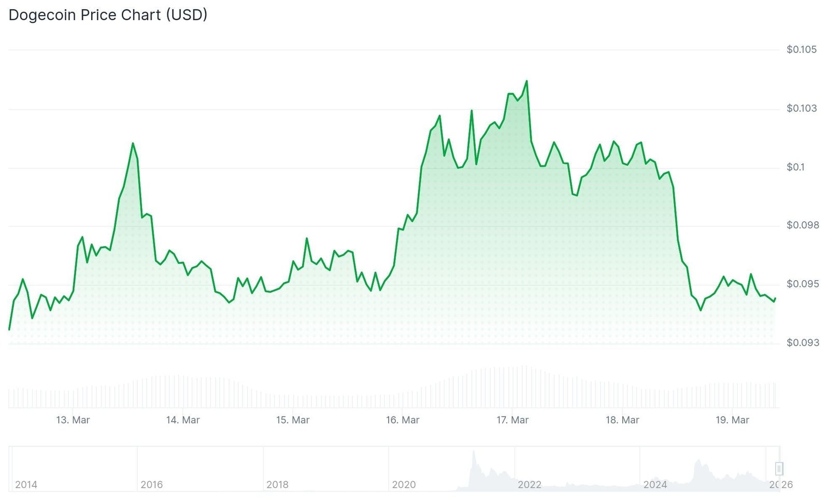Click the $0.093 price axis label
Viewport: 829px width, 504px height.
[x=802, y=343]
